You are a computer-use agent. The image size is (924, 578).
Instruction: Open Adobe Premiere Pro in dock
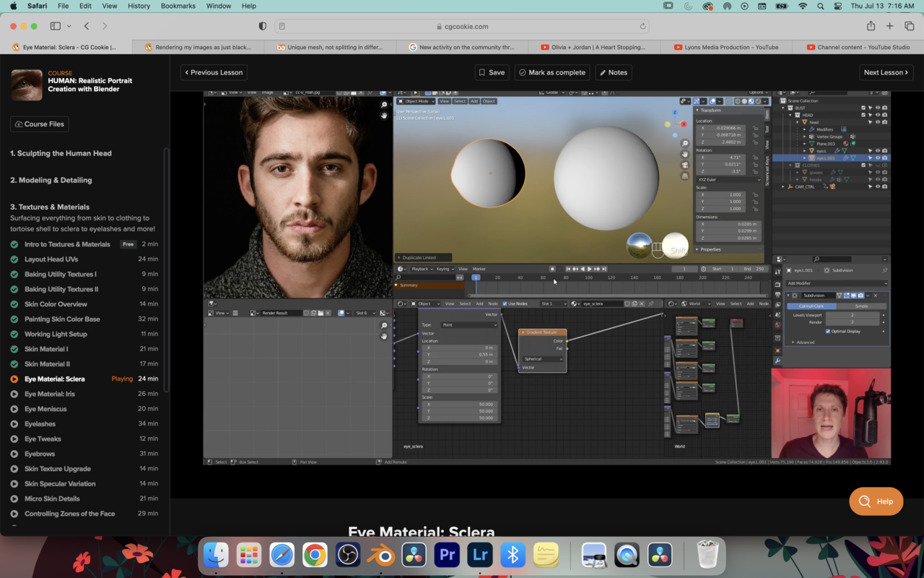[447, 555]
